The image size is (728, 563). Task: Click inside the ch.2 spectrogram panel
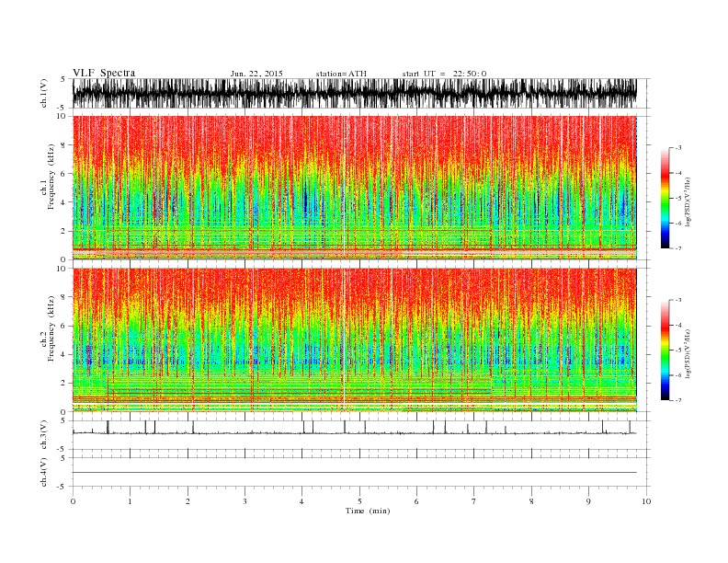(355, 340)
